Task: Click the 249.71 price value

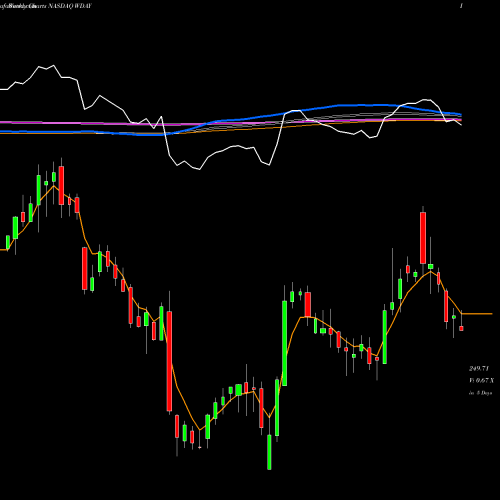Action: coord(479,369)
